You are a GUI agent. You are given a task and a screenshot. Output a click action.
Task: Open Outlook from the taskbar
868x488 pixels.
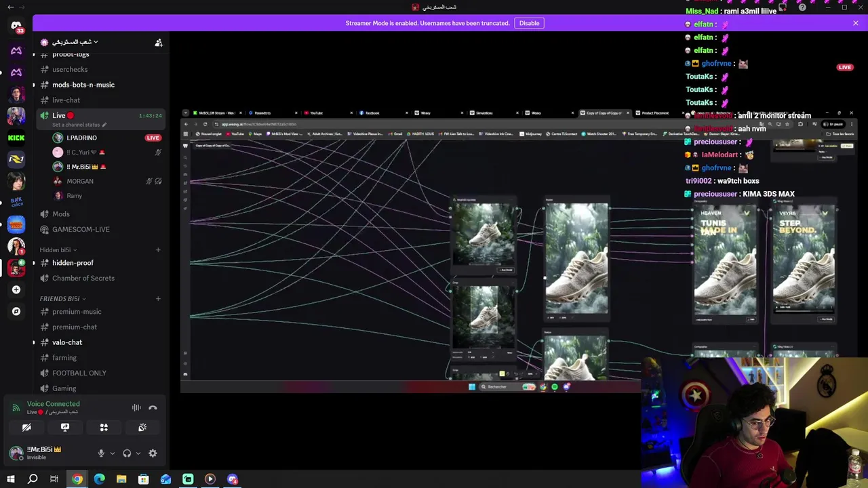click(165, 479)
